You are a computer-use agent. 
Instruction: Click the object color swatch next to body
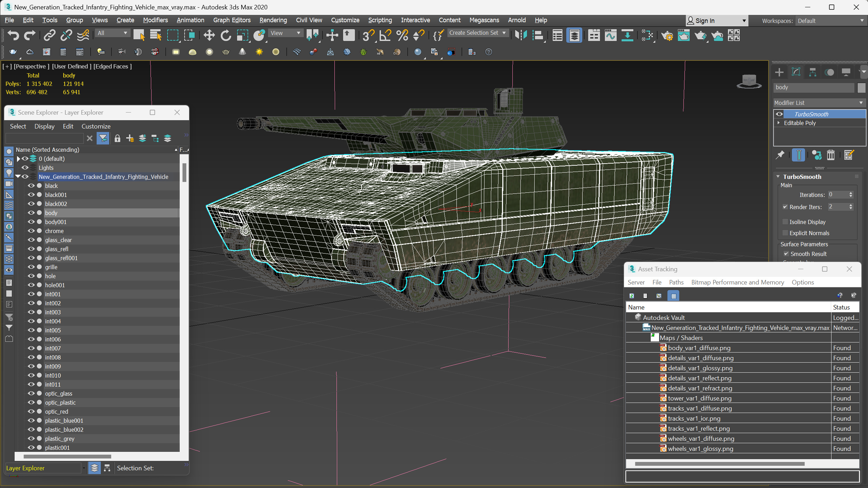click(x=861, y=88)
